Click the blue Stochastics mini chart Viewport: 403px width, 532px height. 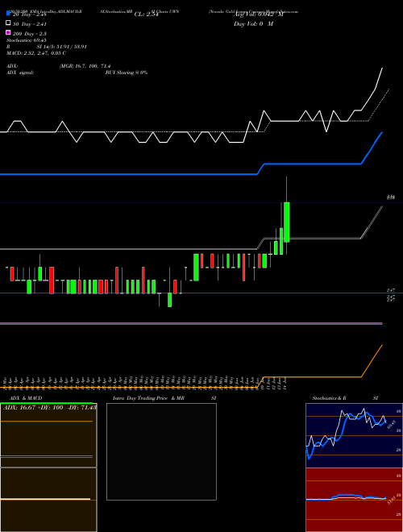pos(354,435)
